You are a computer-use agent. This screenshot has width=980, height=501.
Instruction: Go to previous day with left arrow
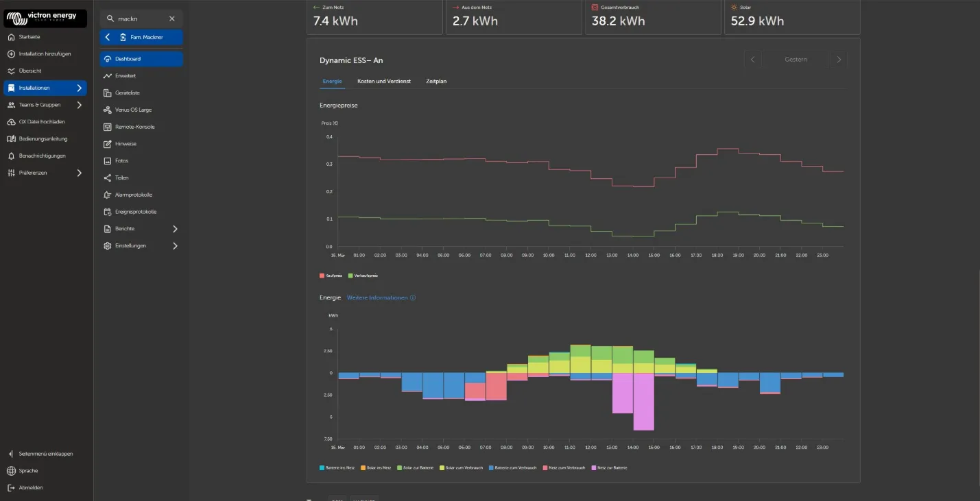752,60
